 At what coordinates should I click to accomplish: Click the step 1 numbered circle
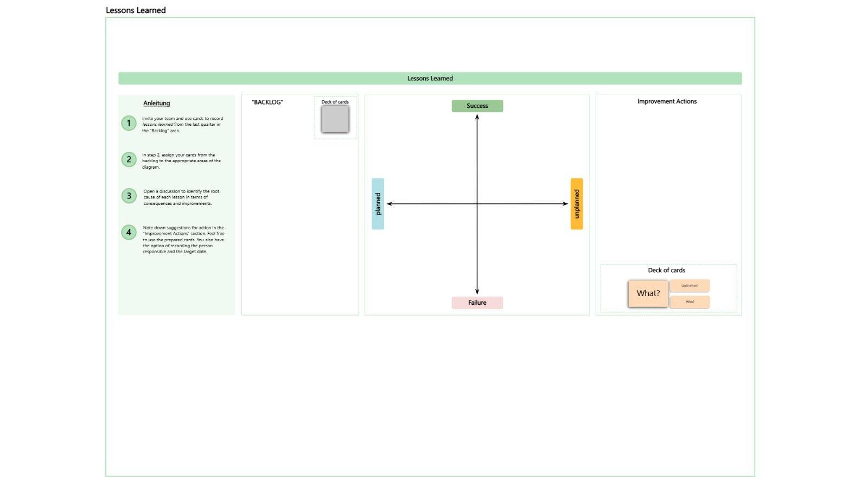point(129,123)
